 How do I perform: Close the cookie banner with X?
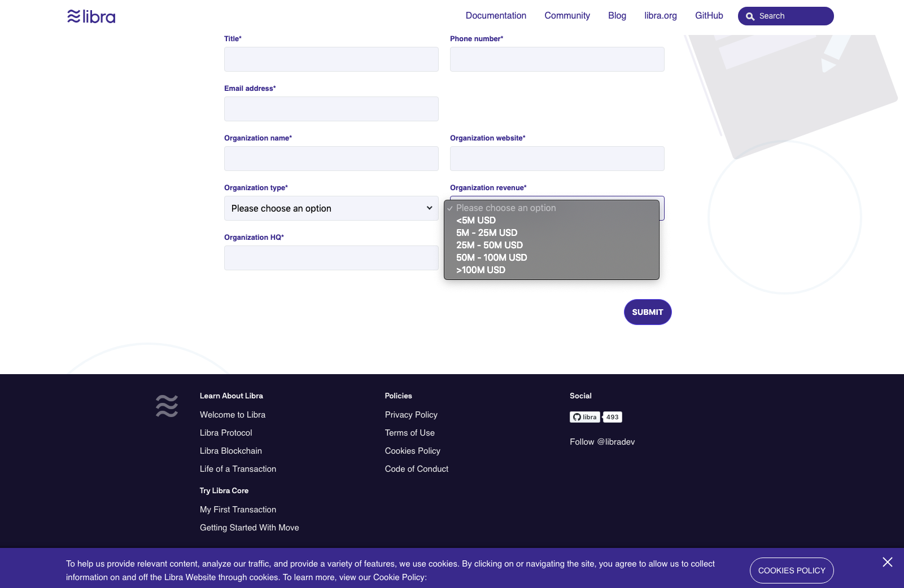click(888, 562)
